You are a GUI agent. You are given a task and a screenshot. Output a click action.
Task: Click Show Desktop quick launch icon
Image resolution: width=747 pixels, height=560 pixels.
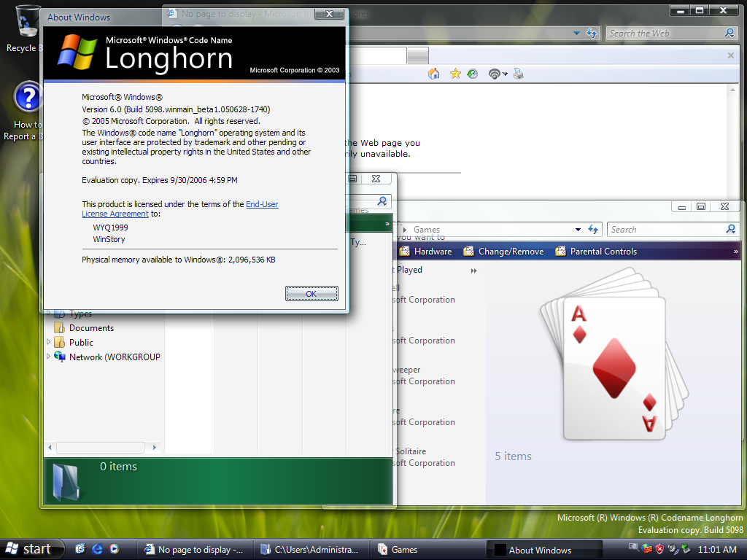click(x=80, y=549)
